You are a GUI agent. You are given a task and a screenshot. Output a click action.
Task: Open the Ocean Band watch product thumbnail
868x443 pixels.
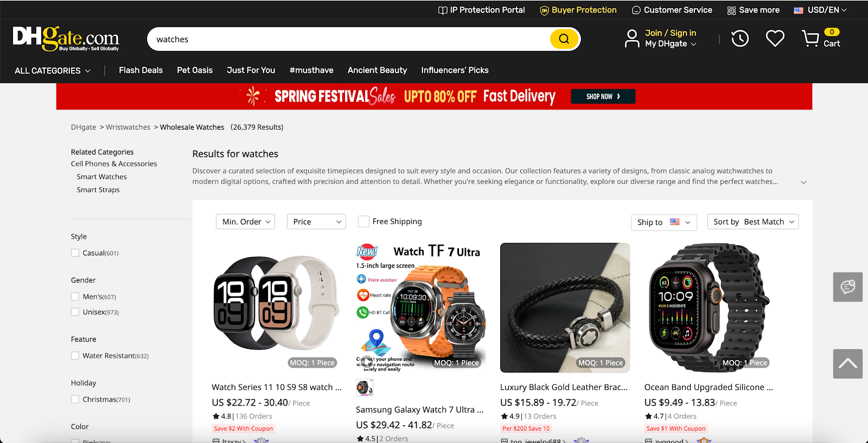click(x=709, y=307)
